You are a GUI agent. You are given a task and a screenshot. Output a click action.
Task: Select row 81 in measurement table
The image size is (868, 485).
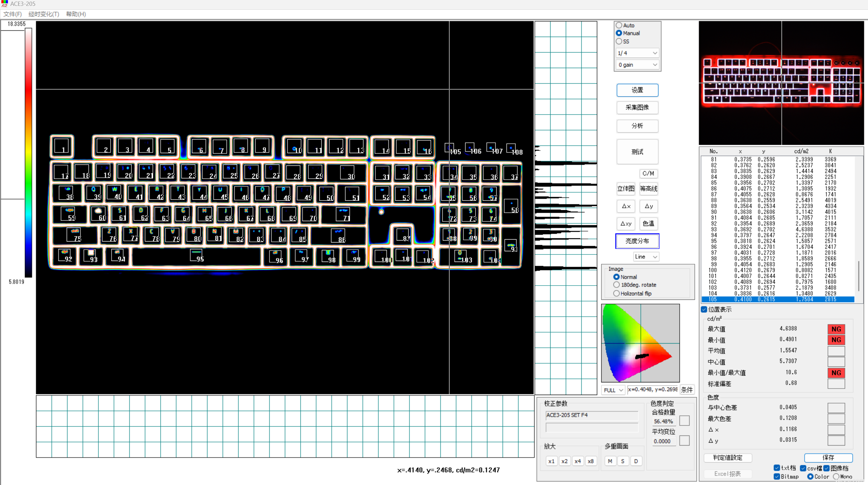[x=778, y=159]
